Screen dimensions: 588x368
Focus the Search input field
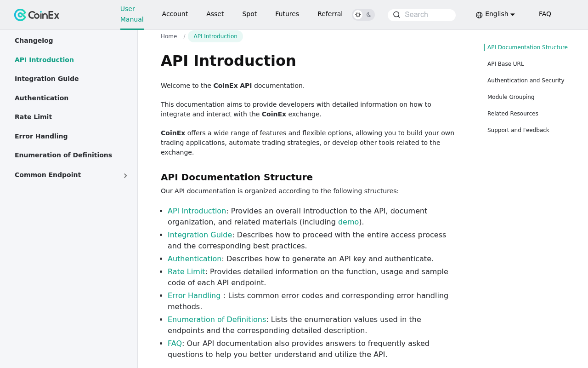[x=422, y=15]
